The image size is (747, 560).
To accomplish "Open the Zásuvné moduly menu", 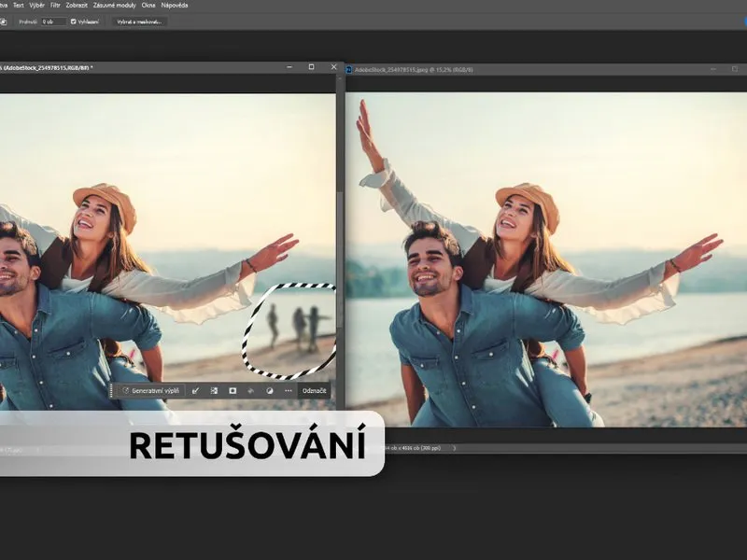I will [114, 6].
